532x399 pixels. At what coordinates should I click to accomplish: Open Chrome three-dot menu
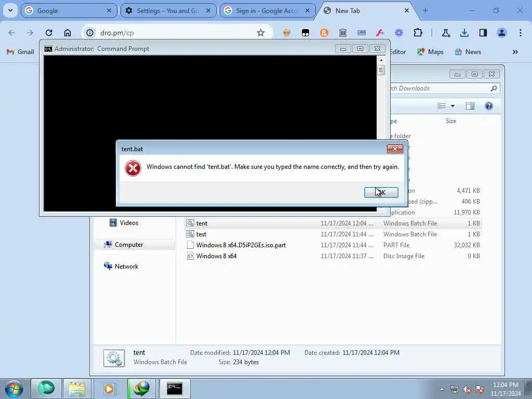521,33
